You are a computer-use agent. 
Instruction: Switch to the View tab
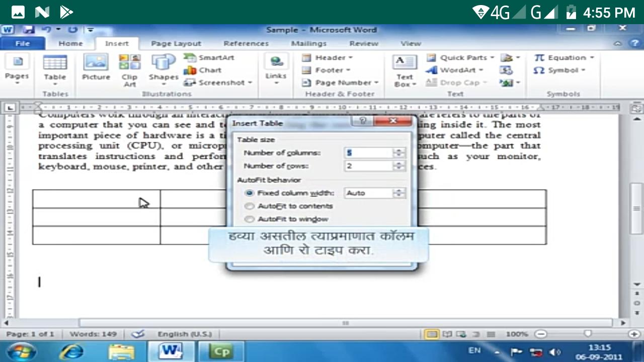click(x=411, y=43)
